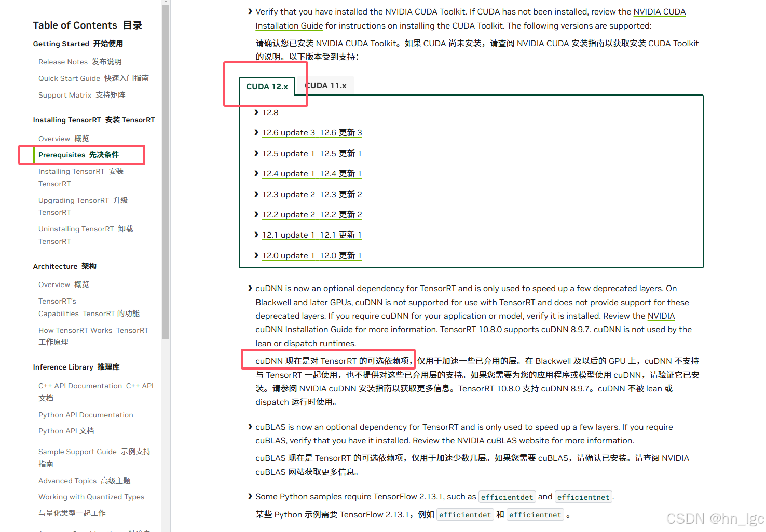Open the Installing TensorRT sidebar page
The height and width of the screenshot is (532, 766).
(81, 178)
